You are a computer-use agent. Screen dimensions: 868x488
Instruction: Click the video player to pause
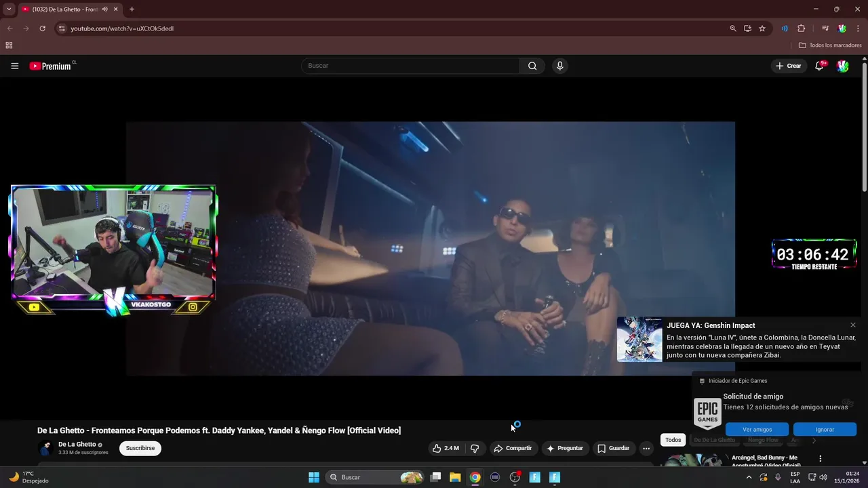click(x=430, y=248)
